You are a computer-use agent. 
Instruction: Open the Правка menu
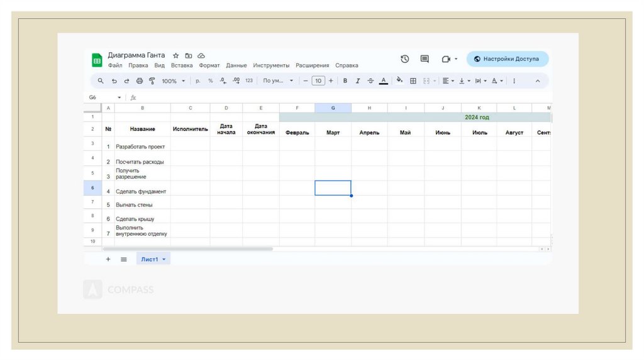[x=138, y=65]
